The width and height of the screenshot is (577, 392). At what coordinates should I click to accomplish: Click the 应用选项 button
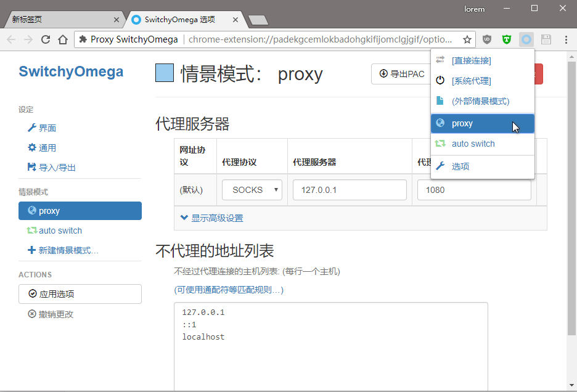coord(80,294)
